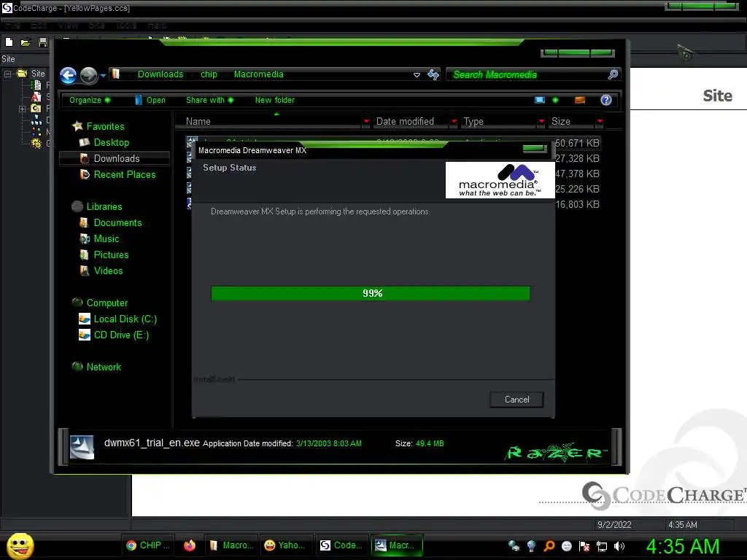The image size is (747, 560).
Task: Click the New document icon in CodeCharge toolbar
Action: [x=9, y=42]
